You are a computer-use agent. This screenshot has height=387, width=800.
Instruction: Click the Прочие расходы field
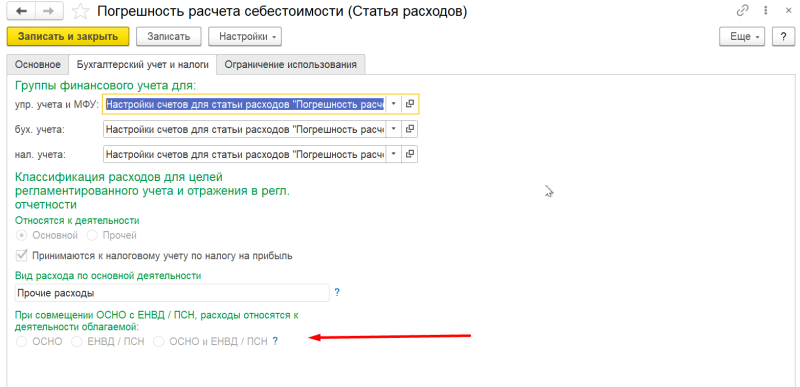(172, 293)
